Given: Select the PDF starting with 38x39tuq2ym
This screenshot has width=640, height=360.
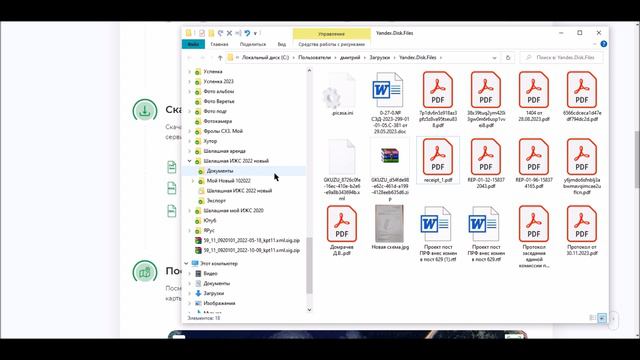Looking at the screenshot, I should tap(485, 89).
